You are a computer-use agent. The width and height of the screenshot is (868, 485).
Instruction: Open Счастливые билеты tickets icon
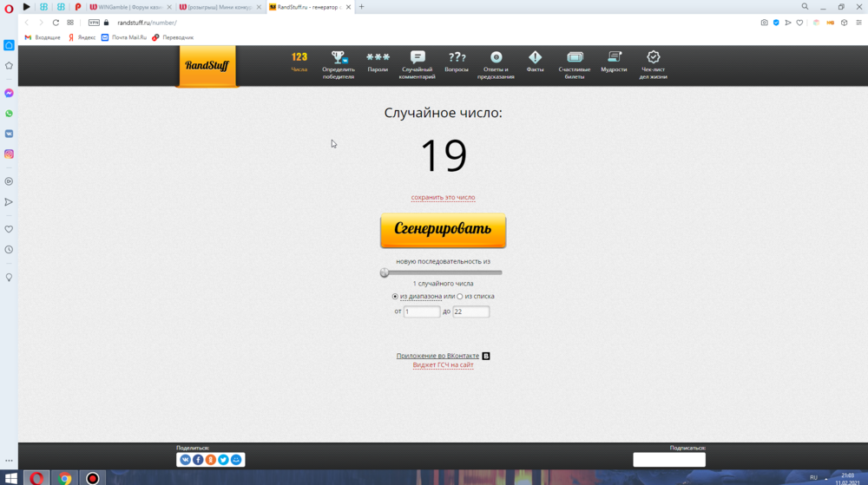[575, 59]
